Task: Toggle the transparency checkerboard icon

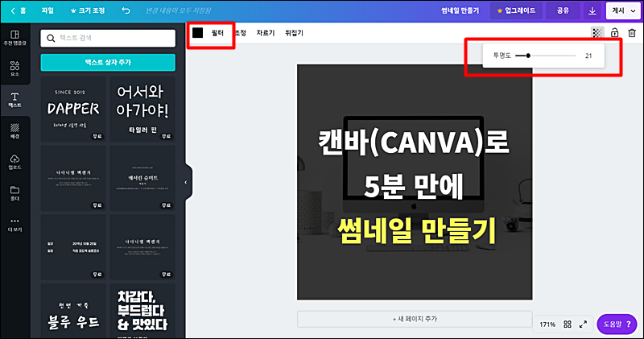Action: [x=597, y=33]
